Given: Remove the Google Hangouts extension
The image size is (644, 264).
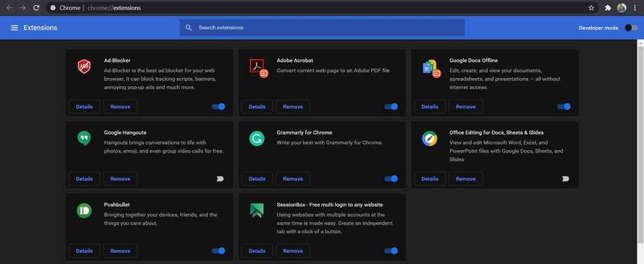Looking at the screenshot, I should point(120,179).
